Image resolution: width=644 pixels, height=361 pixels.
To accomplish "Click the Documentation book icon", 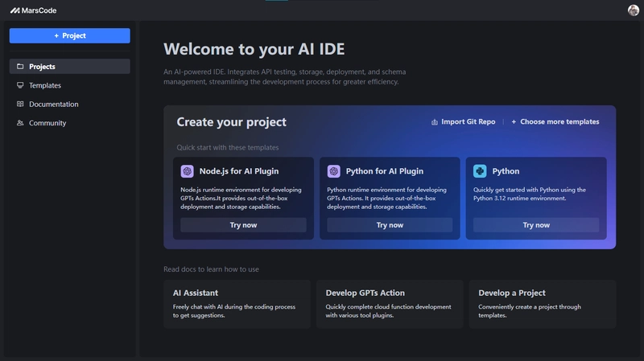I will 20,105.
